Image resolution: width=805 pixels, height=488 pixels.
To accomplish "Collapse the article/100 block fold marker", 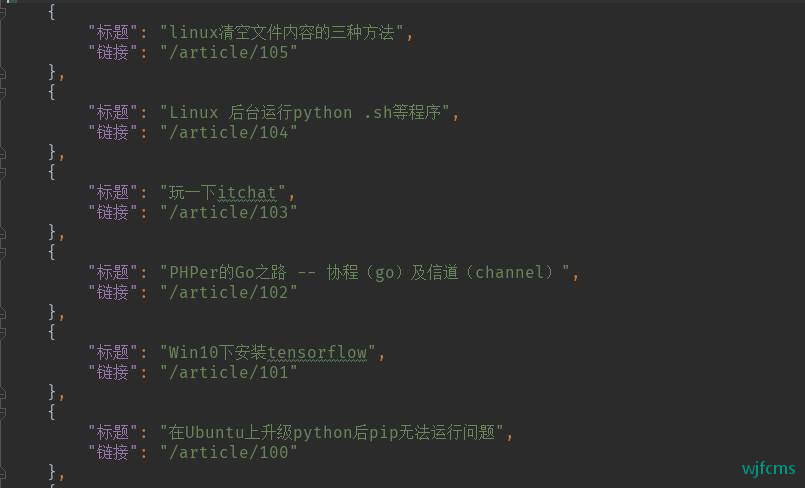I will pyautogui.click(x=2, y=413).
